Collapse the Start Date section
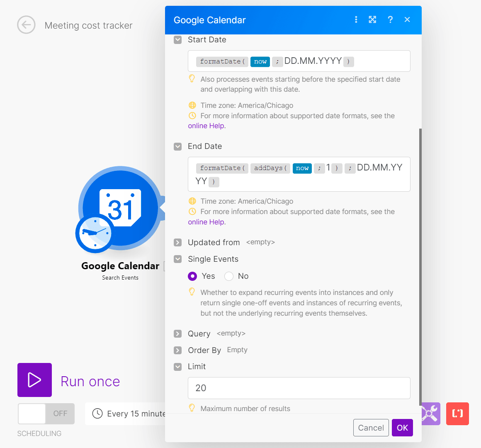 pos(178,40)
